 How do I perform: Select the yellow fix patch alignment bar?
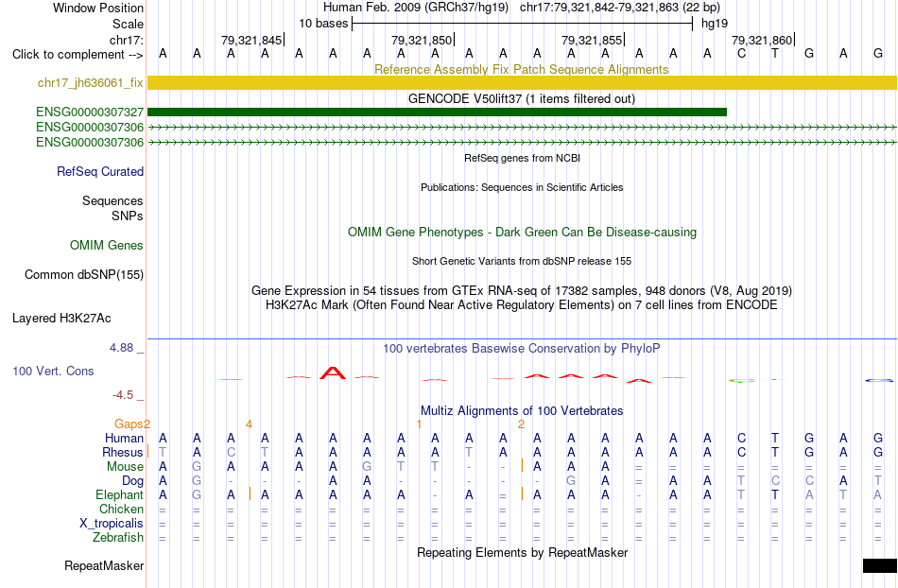tap(523, 82)
